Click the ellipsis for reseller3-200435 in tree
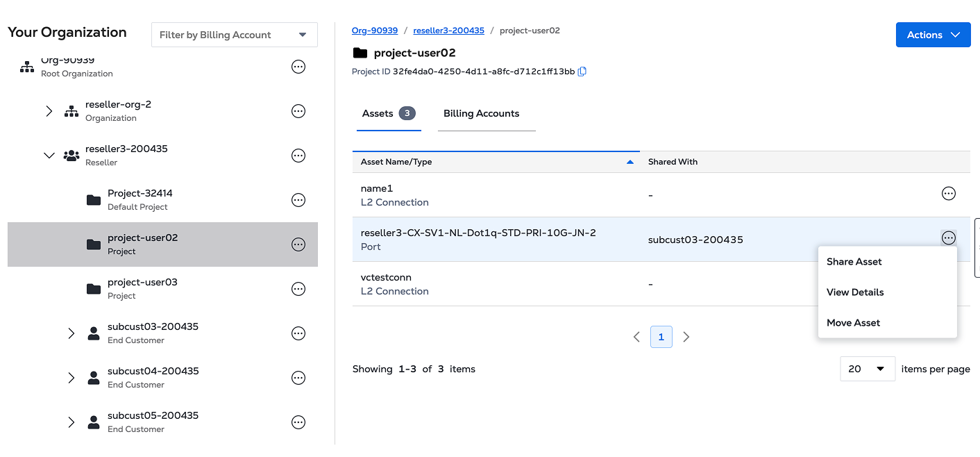This screenshot has height=457, width=980. 298,156
